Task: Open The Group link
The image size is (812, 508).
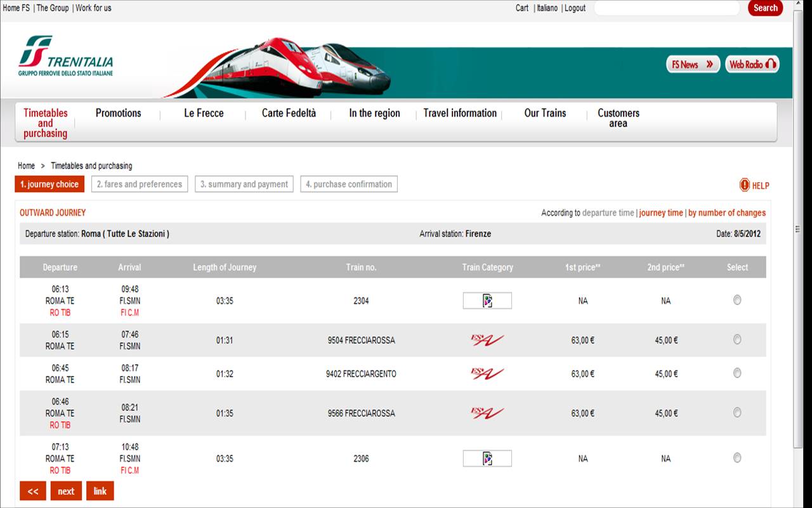Action: 53,8
